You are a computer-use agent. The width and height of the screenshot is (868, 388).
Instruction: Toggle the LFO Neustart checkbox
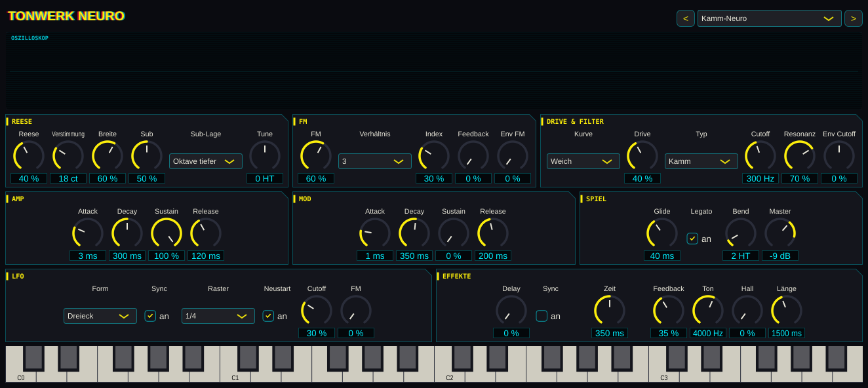pos(268,316)
